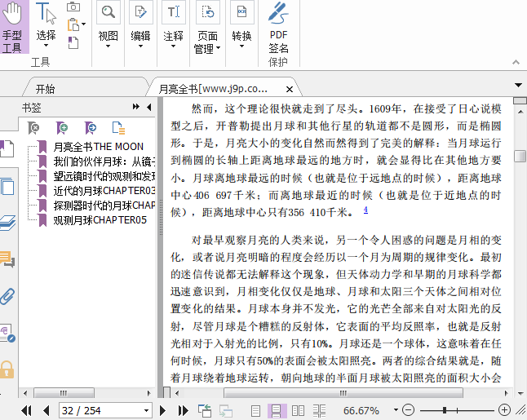Click the next view icon

click(226, 410)
